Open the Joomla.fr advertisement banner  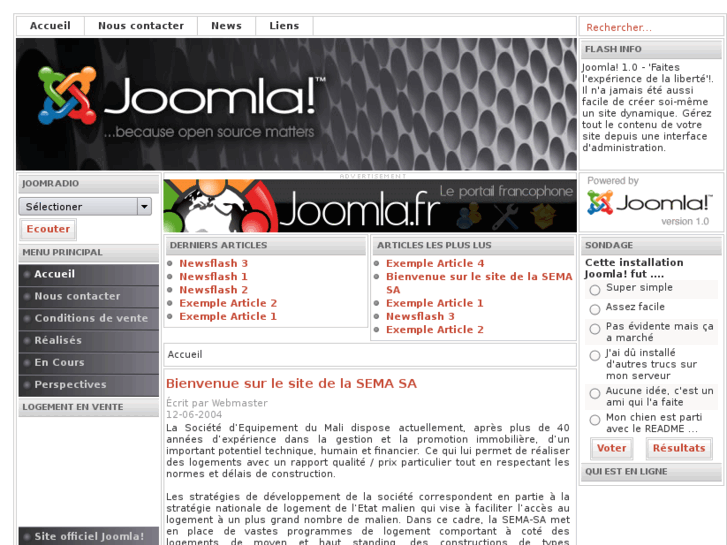pos(370,206)
